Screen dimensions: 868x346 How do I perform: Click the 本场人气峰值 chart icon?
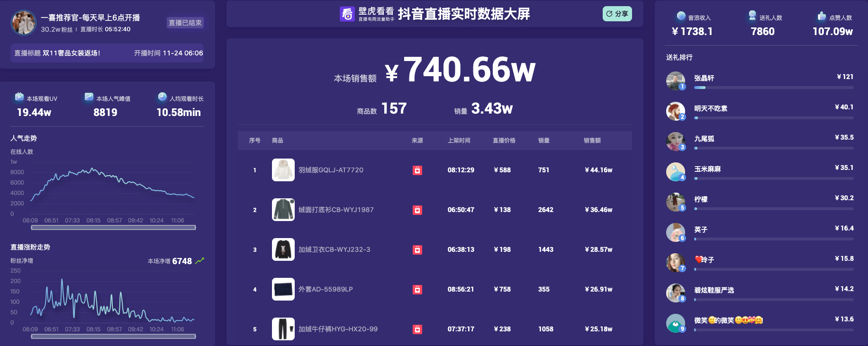pos(89,97)
